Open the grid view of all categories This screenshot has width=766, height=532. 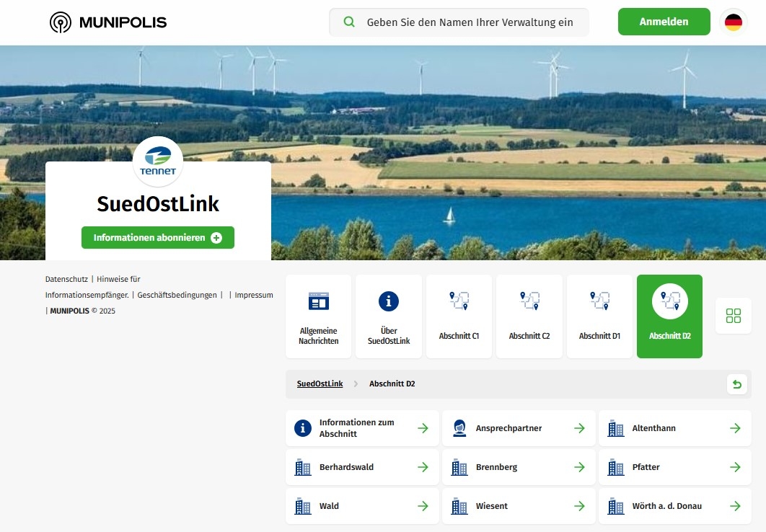734,316
